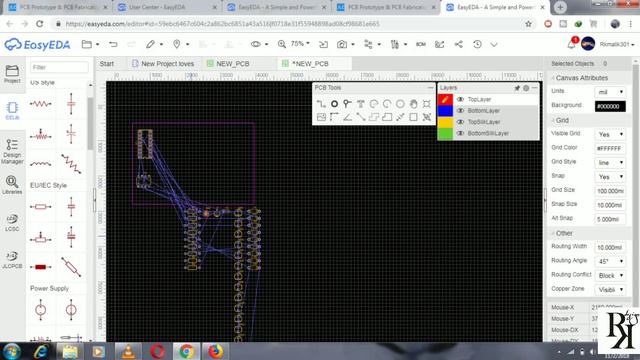Open the notifications bell
The width and height of the screenshot is (640, 360).
[571, 44]
